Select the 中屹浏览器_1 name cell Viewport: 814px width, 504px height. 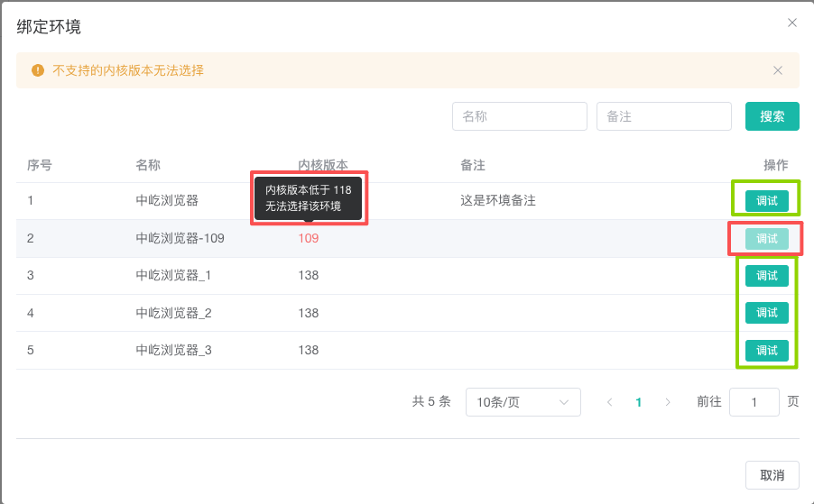[173, 275]
